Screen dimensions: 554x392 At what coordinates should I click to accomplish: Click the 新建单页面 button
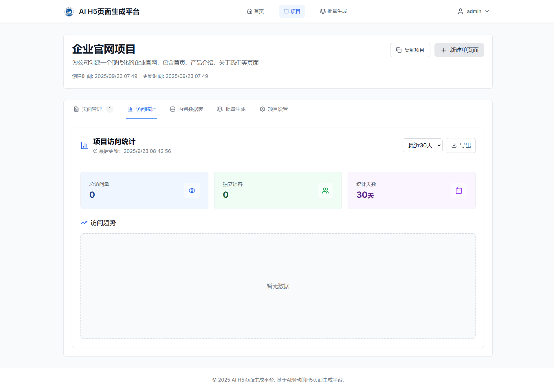click(459, 50)
